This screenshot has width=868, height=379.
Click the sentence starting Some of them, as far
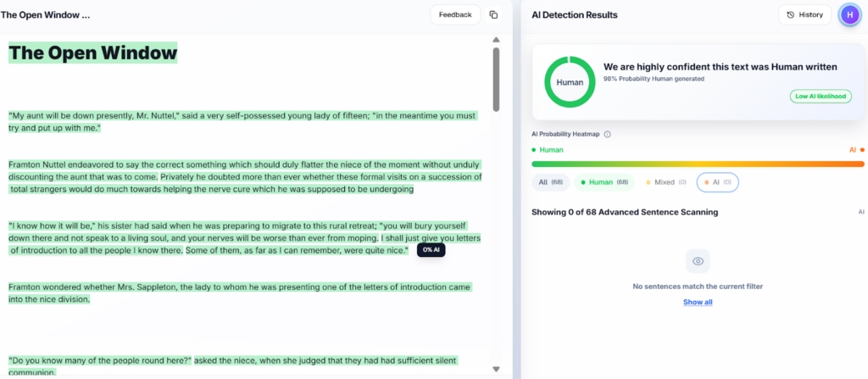297,250
